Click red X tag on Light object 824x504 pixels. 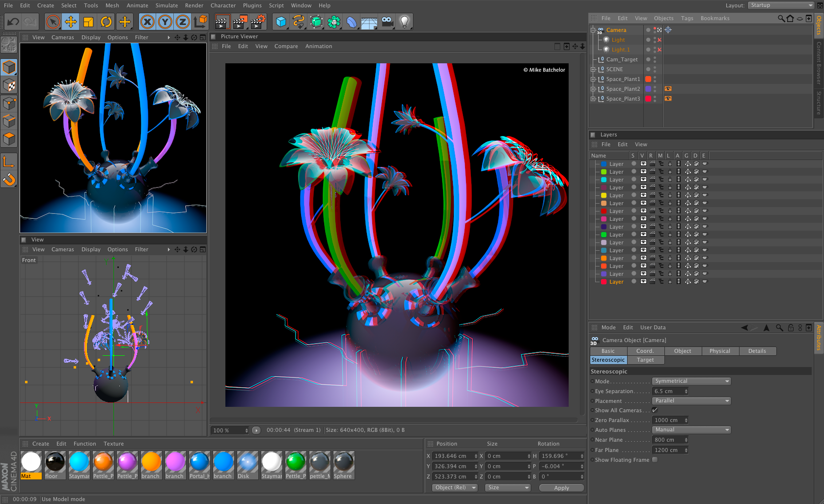coord(659,40)
